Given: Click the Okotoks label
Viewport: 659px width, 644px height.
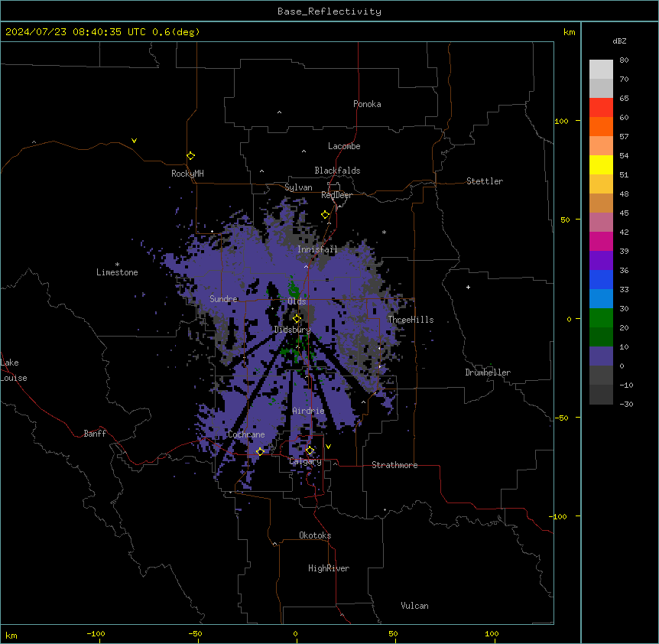Looking at the screenshot, I should (x=315, y=535).
